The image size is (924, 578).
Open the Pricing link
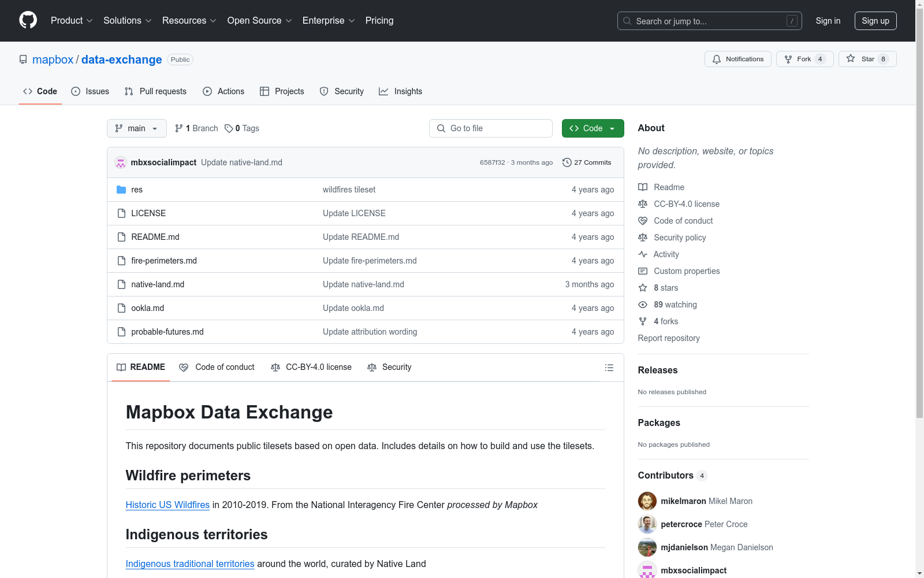(379, 21)
